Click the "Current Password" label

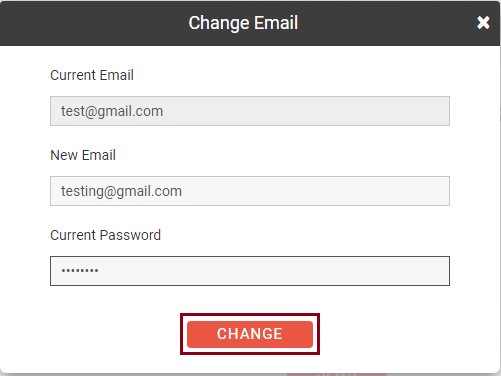[x=106, y=235]
